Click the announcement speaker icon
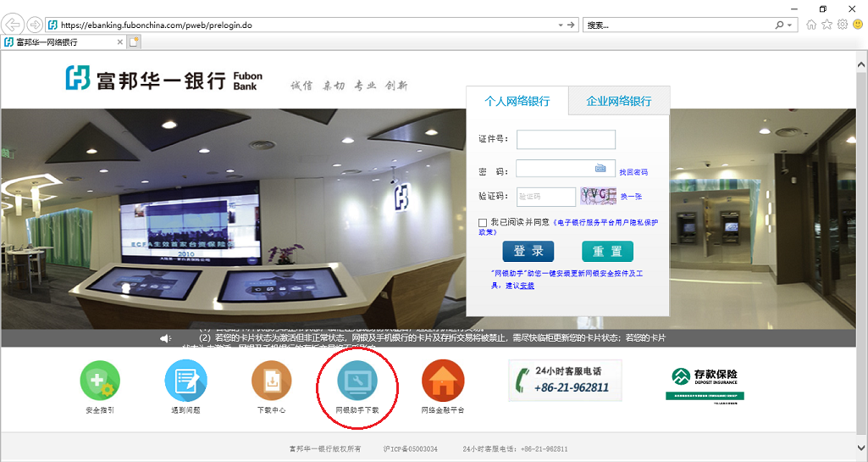868x462 pixels. point(166,339)
